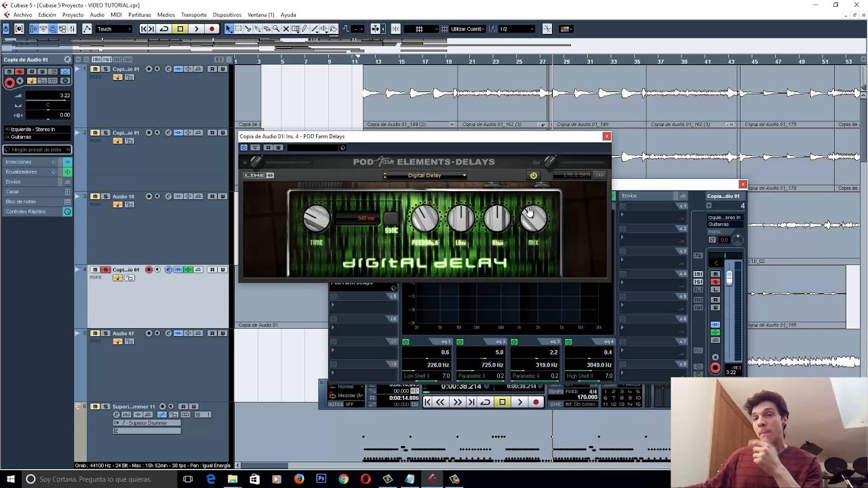
Task: Open the color palette tool in toolbar
Action: pyautogui.click(x=566, y=28)
